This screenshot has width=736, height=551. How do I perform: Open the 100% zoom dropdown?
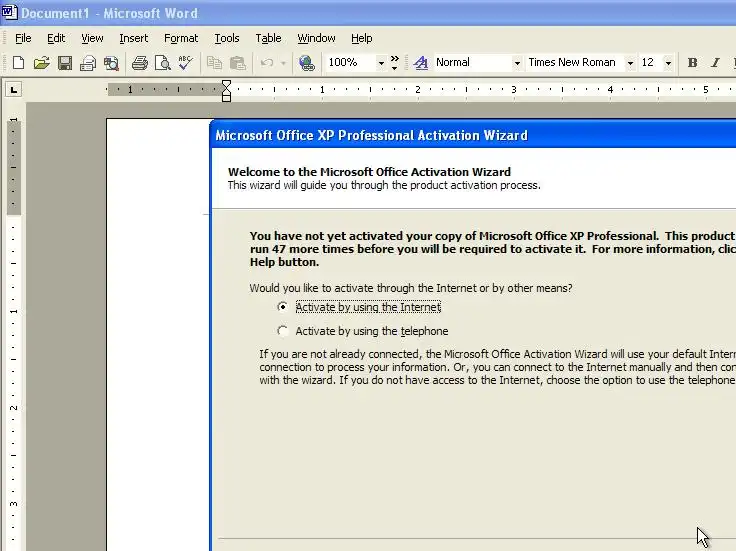[x=381, y=62]
